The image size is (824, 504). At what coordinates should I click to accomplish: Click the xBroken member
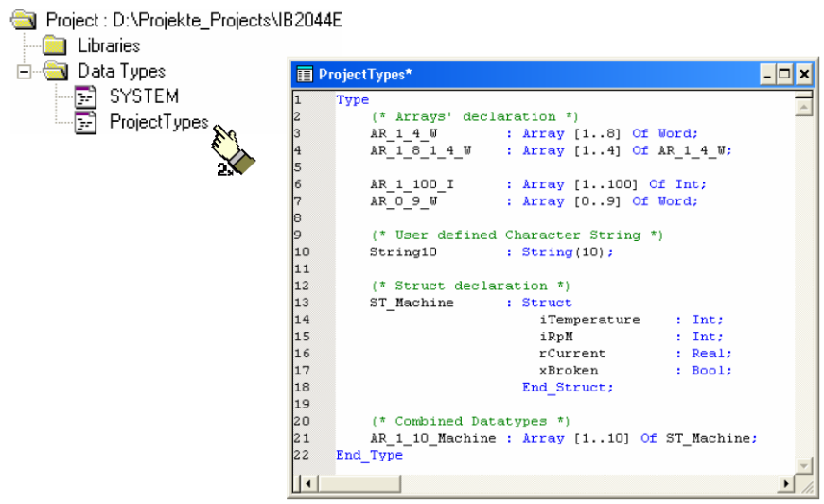[x=568, y=371]
